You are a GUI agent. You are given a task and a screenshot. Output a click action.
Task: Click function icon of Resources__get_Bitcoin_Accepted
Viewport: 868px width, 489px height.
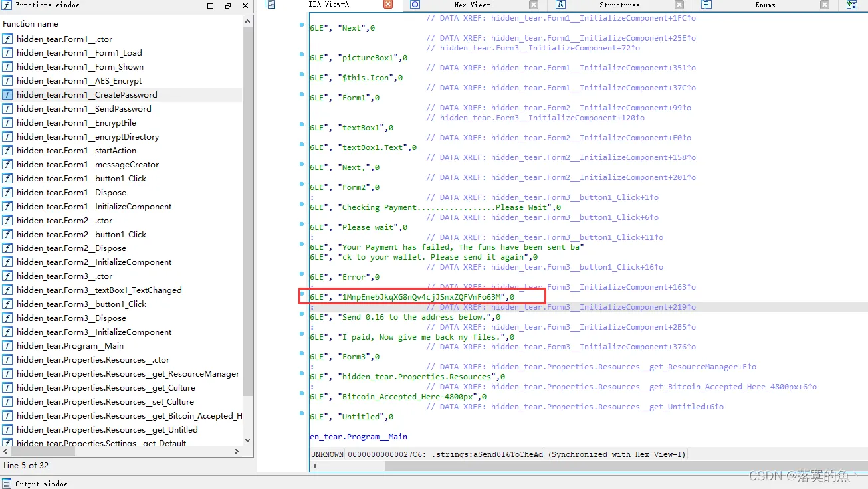pos(7,415)
